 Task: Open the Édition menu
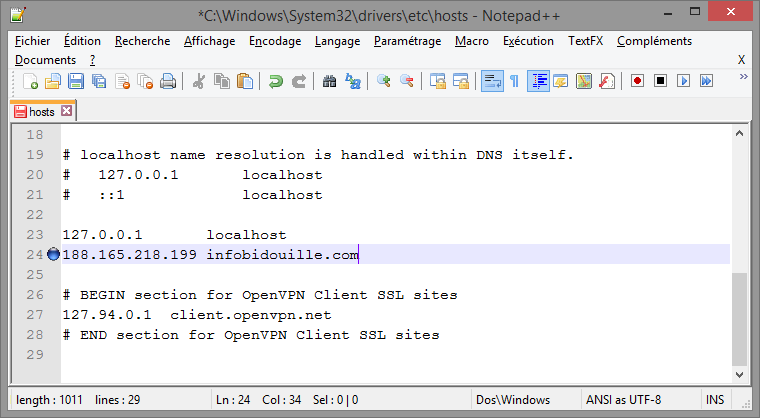(x=82, y=41)
